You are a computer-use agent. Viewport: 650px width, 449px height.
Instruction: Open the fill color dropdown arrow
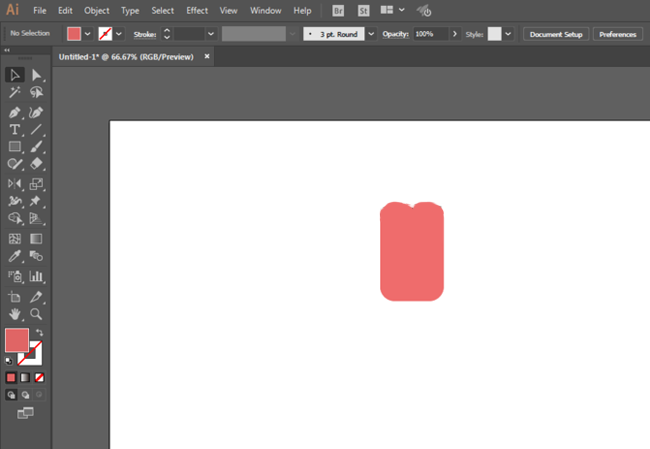(88, 34)
